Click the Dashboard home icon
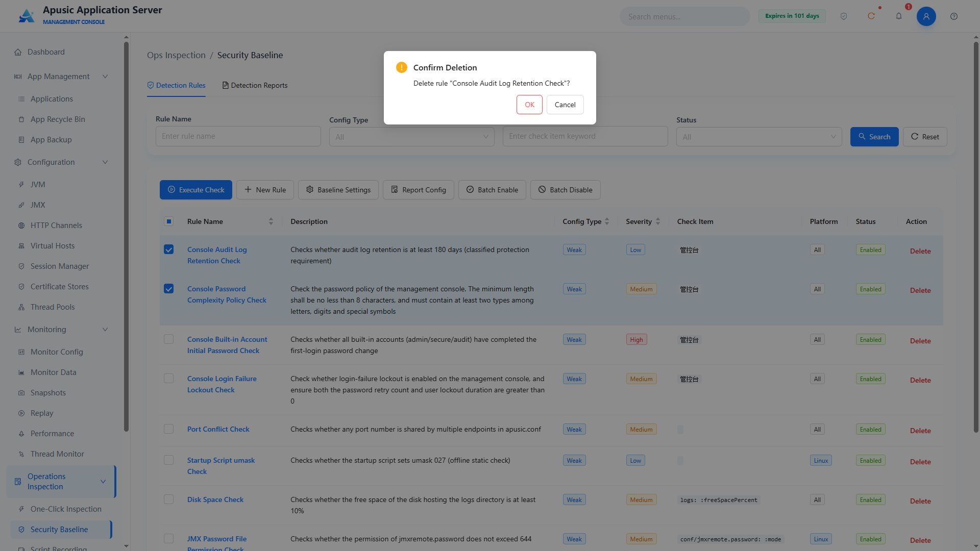 point(18,52)
